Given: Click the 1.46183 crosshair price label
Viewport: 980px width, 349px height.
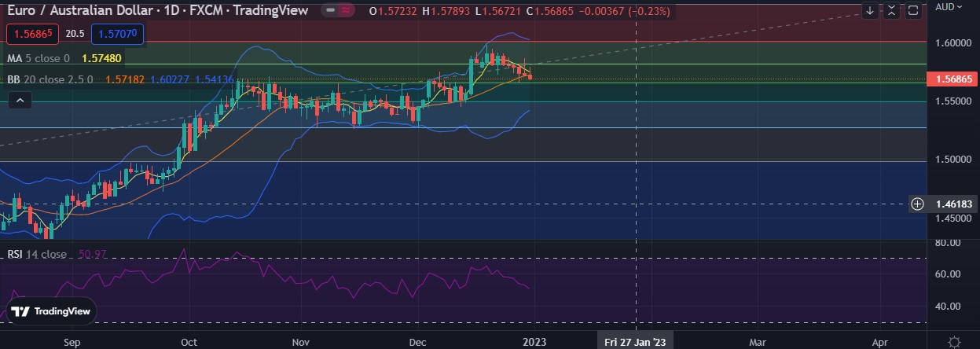Looking at the screenshot, I should [953, 204].
